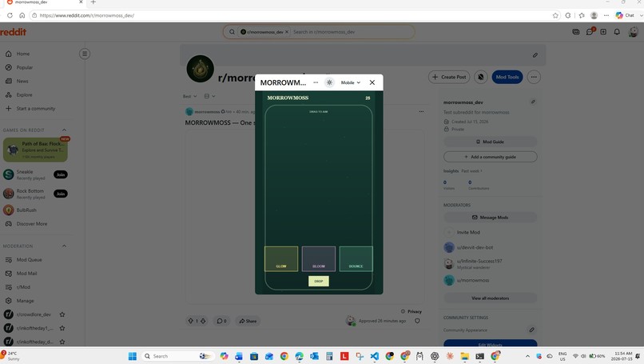The image size is (644, 364).
Task: Open Manage in the moderation section
Action: (x=25, y=301)
